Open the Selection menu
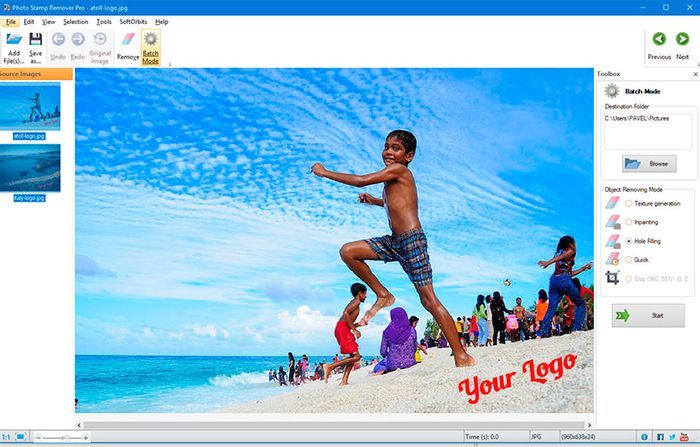The height and width of the screenshot is (447, 700). pyautogui.click(x=75, y=22)
